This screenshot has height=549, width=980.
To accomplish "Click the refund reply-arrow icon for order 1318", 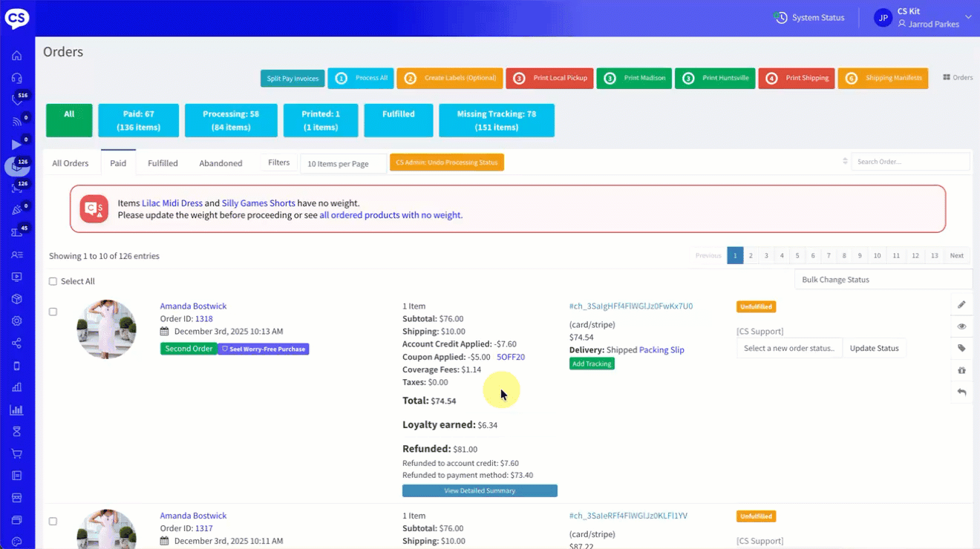I will coord(961,392).
